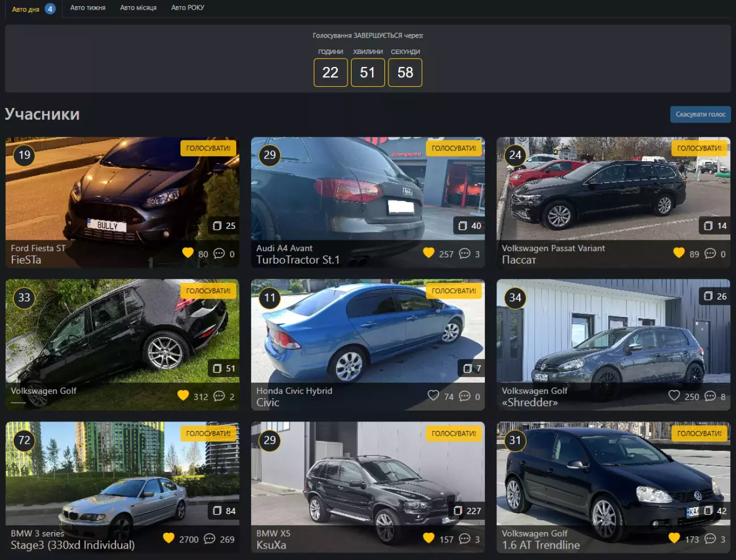
Task: Open the Stage3 (330xd Individual) title link
Action: [73, 545]
